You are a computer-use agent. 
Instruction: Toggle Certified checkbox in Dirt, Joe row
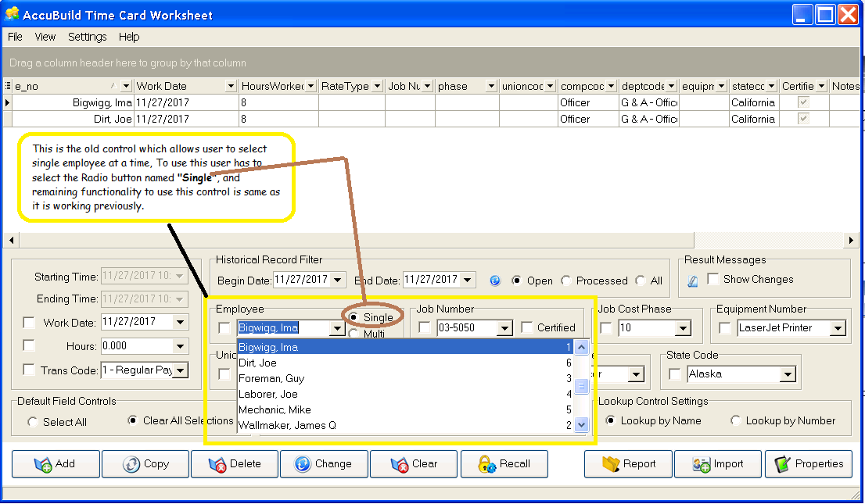(x=803, y=119)
